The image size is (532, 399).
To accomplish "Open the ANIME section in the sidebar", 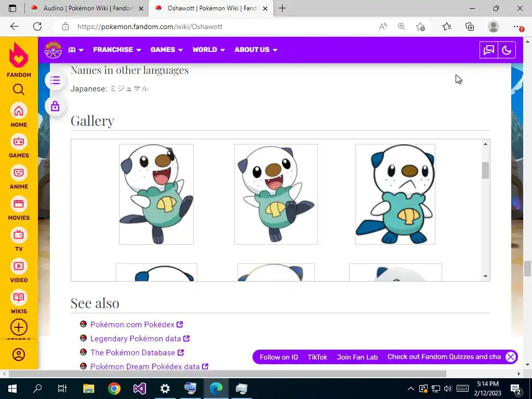I will coord(19,177).
